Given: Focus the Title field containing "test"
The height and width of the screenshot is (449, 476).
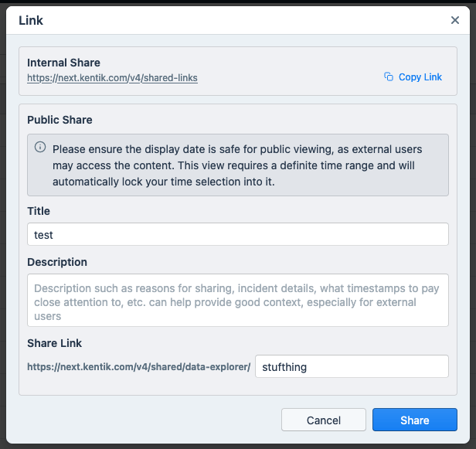Looking at the screenshot, I should 237,234.
